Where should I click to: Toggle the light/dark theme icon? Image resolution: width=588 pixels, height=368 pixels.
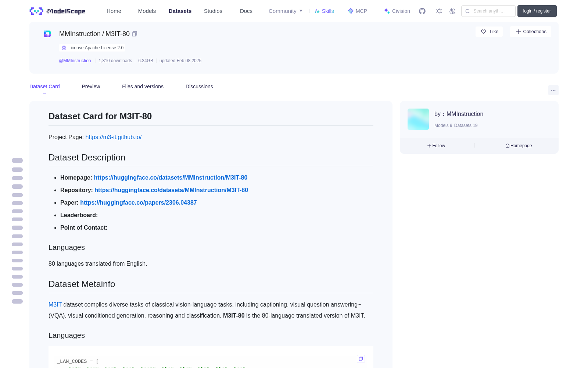pos(439,11)
